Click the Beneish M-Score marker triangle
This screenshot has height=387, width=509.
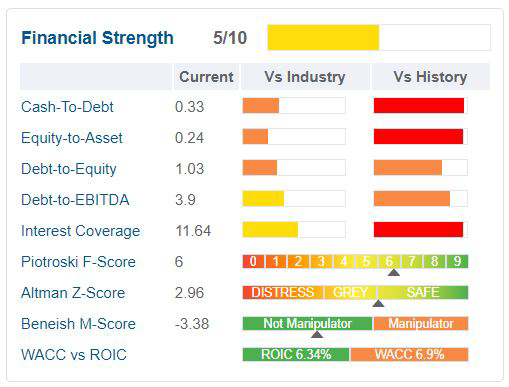coord(317,334)
